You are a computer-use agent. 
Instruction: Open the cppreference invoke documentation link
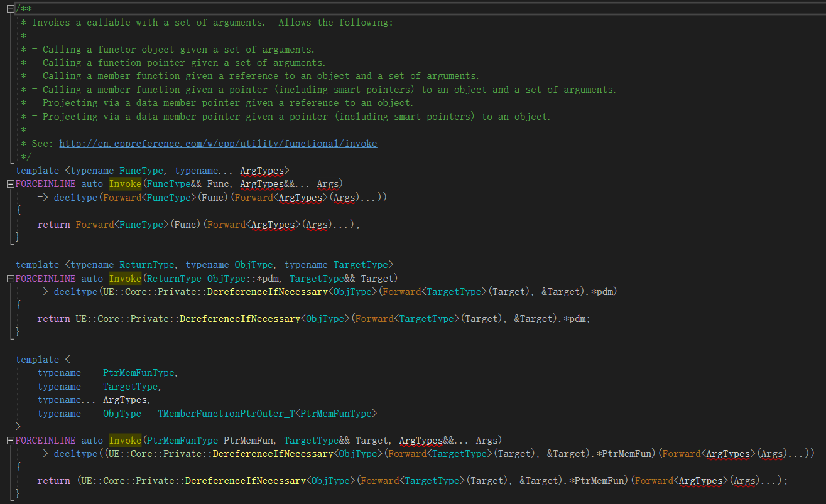218,144
